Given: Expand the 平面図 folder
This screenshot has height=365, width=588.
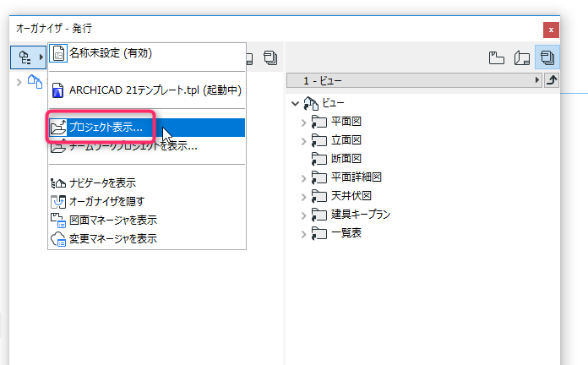Looking at the screenshot, I should pos(304,123).
